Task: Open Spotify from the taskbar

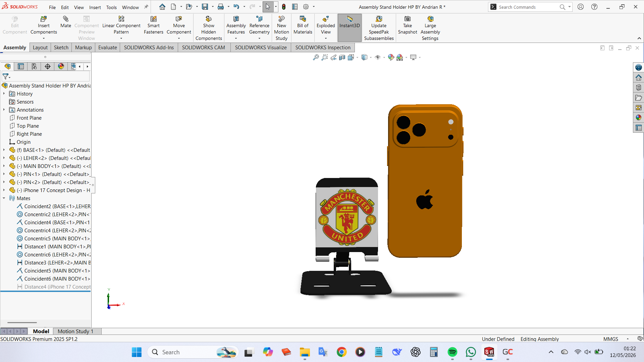Action: [452, 352]
